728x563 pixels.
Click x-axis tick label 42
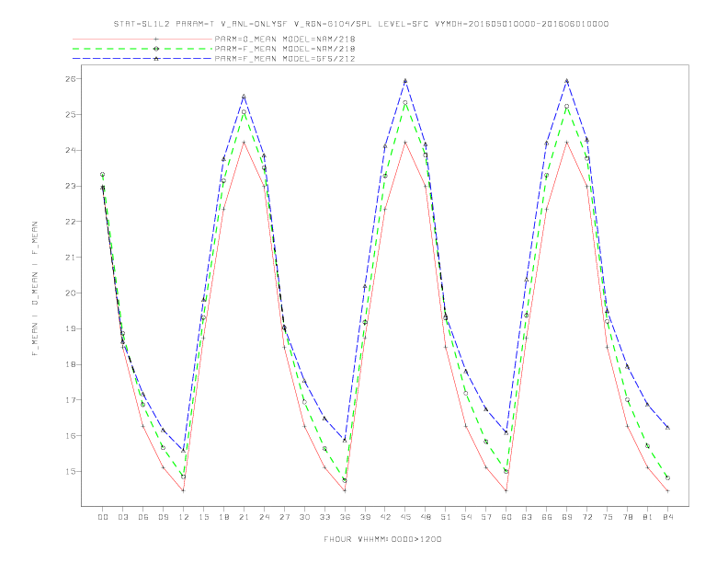pos(385,517)
